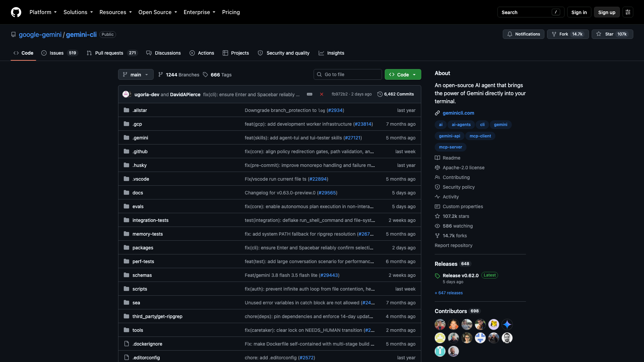
Task: Click the file icon beside .dockerignore
Action: pyautogui.click(x=126, y=344)
